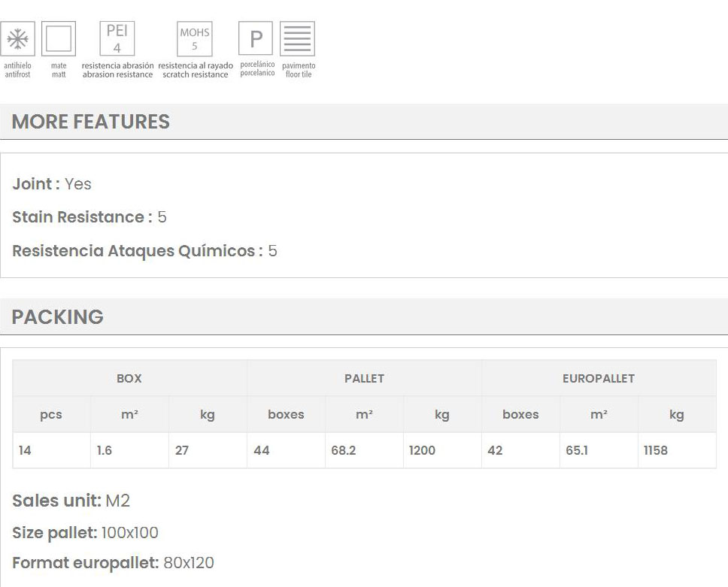
Task: Select the PALLET column group header
Action: click(x=364, y=379)
